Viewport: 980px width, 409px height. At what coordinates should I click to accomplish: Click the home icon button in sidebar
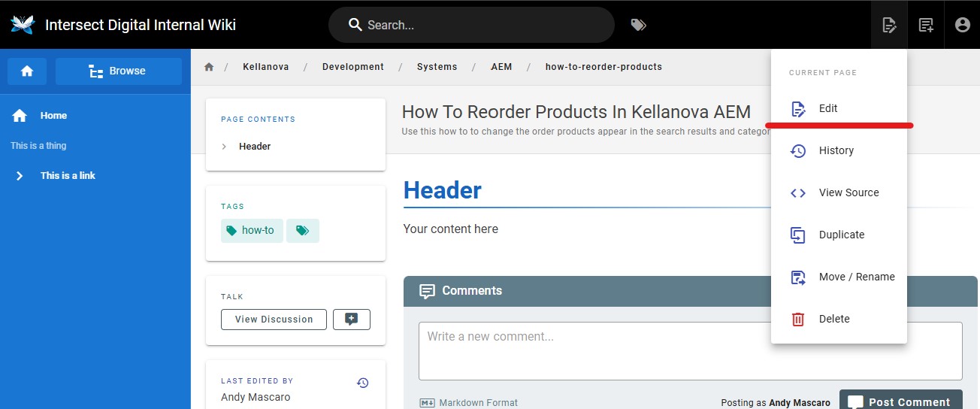27,71
